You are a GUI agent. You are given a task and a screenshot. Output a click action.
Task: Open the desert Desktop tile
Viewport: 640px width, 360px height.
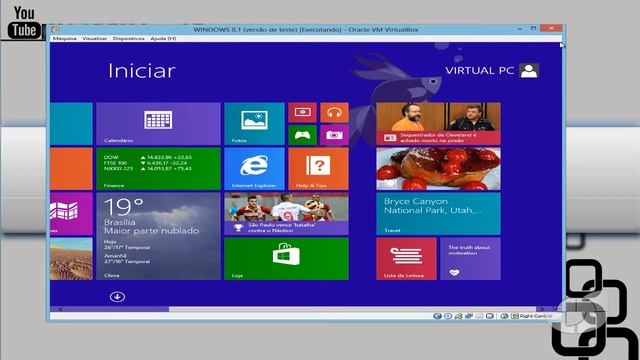(71, 258)
